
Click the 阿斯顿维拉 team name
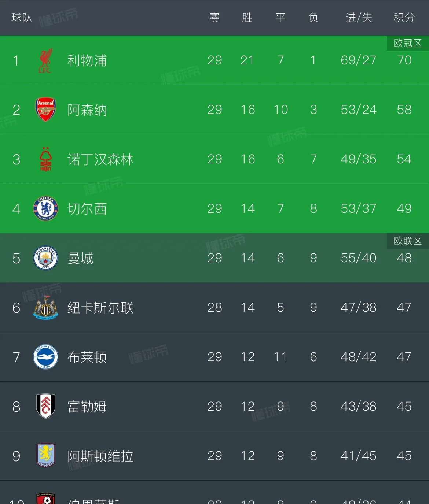pos(100,456)
